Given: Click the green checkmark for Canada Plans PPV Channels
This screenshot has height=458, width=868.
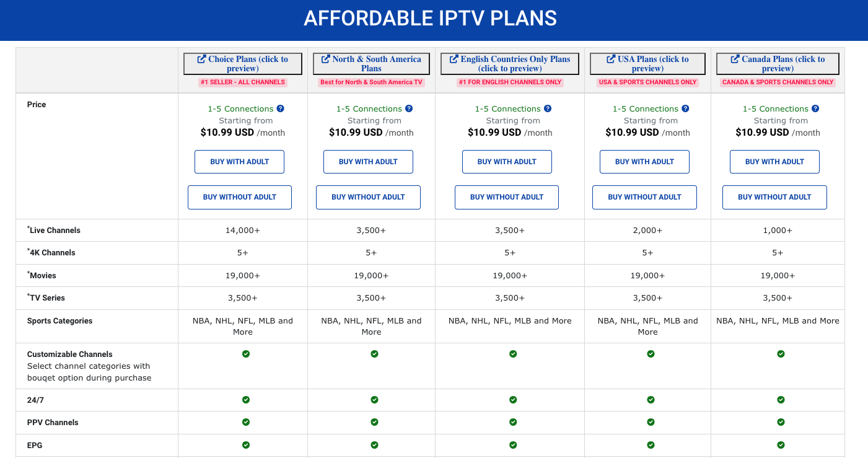Looking at the screenshot, I should (x=781, y=422).
